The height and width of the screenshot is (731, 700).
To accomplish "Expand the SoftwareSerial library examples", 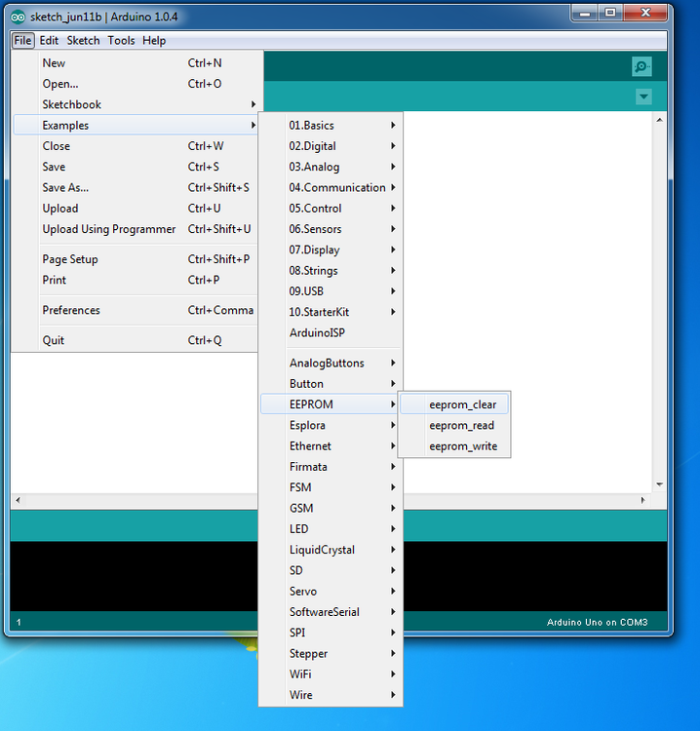I will coord(331,612).
